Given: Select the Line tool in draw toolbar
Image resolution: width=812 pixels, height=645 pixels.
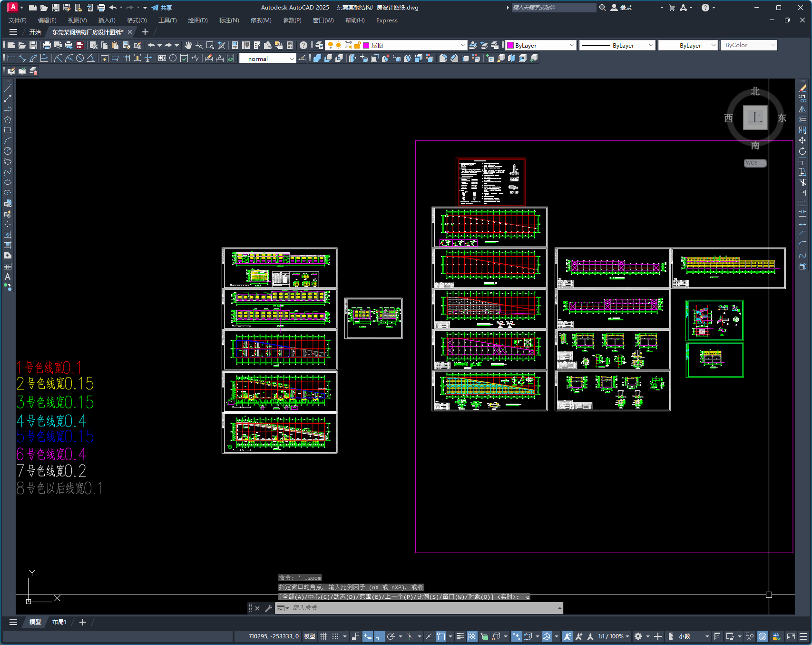Looking at the screenshot, I should [x=8, y=88].
